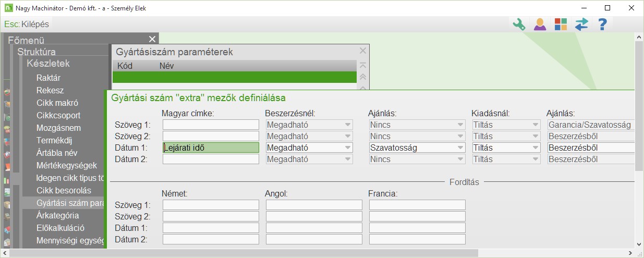Click Dátum 2 Magyar címke field

click(211, 159)
